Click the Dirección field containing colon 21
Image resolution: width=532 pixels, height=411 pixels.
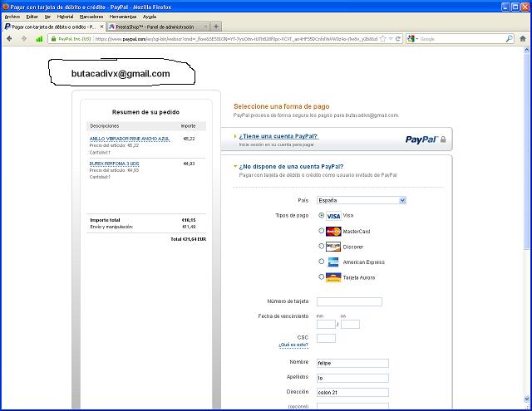[352, 393]
